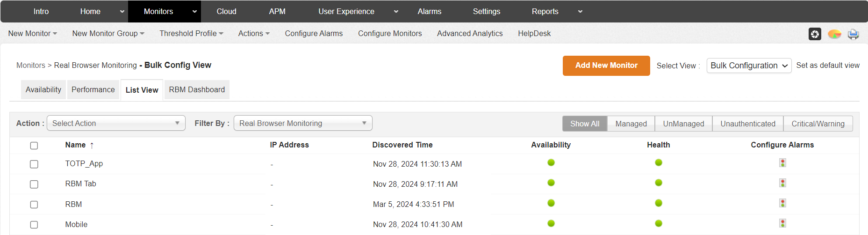Open the pie chart reports icon

pos(834,34)
